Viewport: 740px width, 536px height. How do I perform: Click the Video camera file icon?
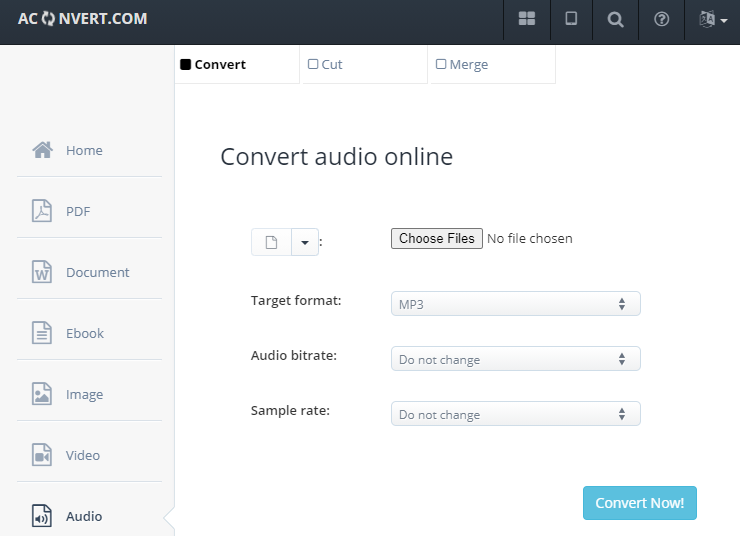[x=42, y=455]
